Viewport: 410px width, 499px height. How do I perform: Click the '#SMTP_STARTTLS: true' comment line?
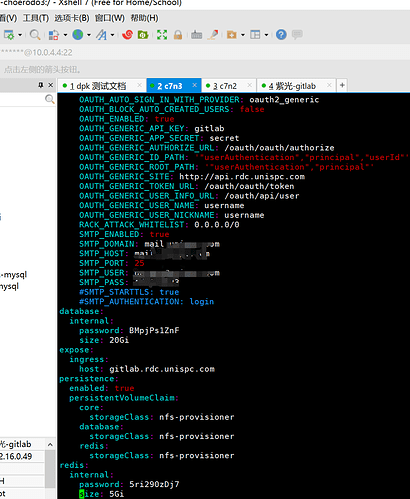click(129, 292)
